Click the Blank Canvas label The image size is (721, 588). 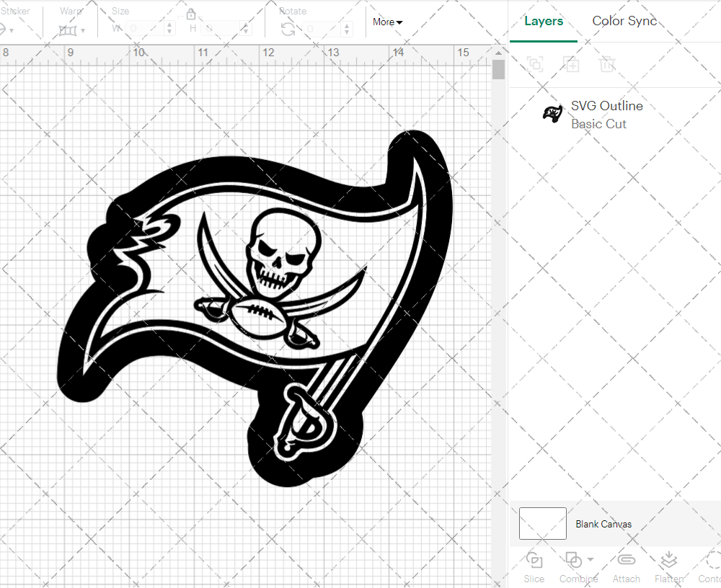(603, 524)
